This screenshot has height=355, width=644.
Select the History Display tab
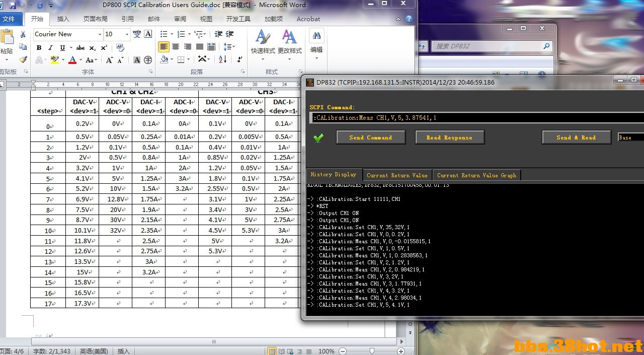click(x=334, y=174)
